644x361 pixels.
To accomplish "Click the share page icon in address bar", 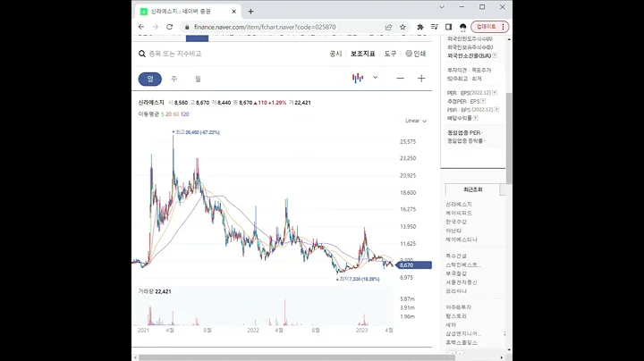I will [388, 27].
